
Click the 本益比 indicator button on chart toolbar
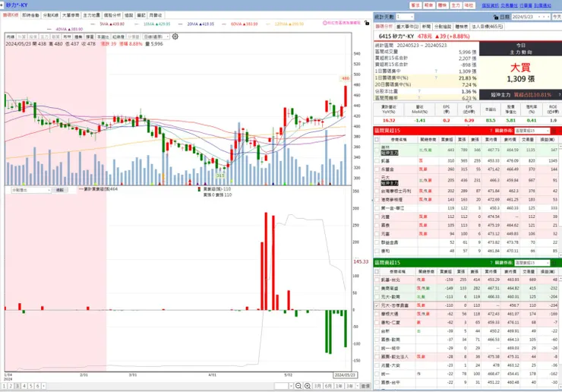103,36
